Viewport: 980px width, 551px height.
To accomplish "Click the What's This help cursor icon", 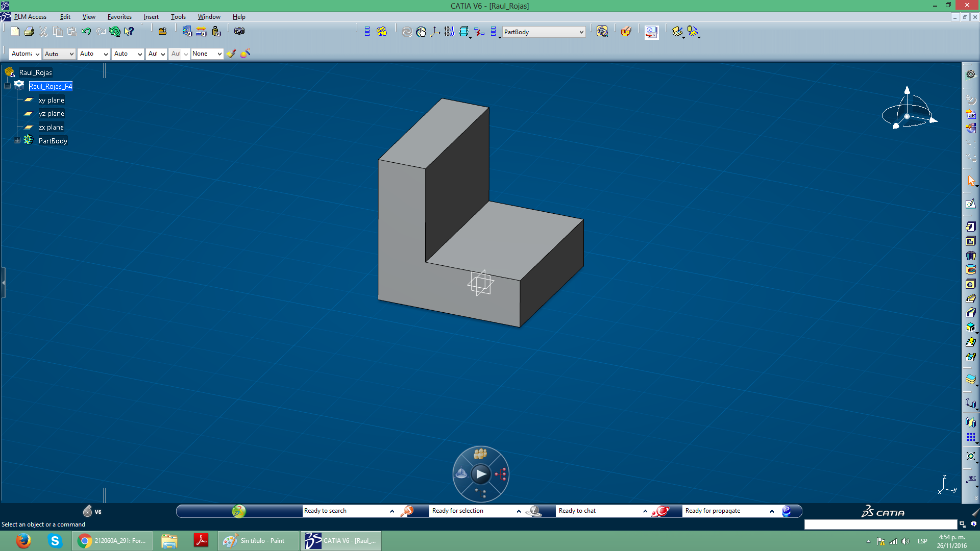I will pyautogui.click(x=129, y=32).
